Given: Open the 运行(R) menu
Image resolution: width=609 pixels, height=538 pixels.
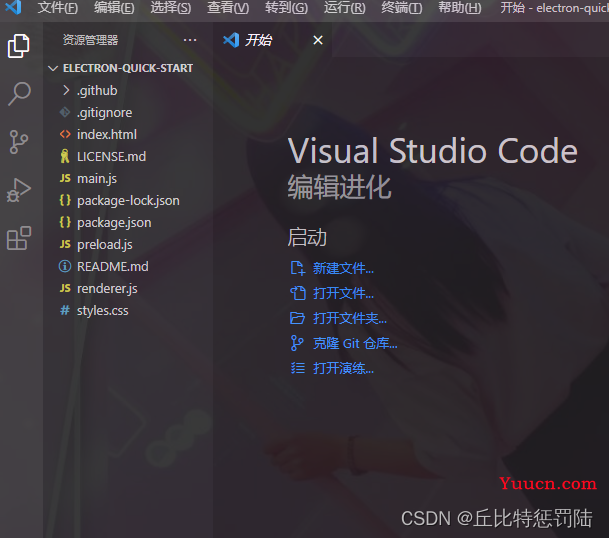Looking at the screenshot, I should tap(345, 7).
